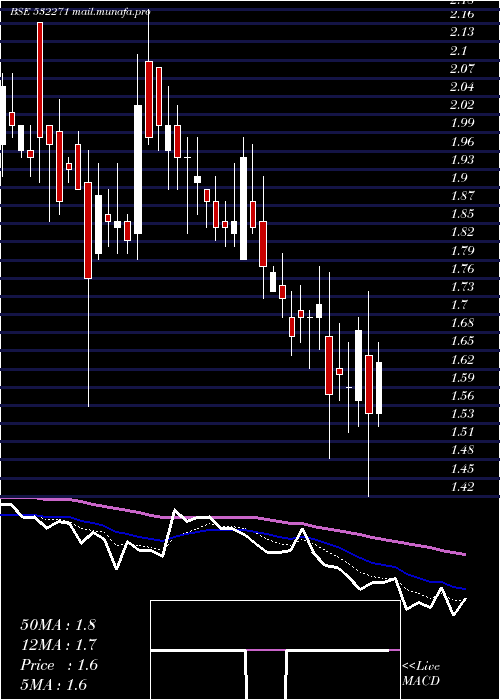Click the last white candlestick on the right
This screenshot has width=500, height=700.
click(x=379, y=388)
